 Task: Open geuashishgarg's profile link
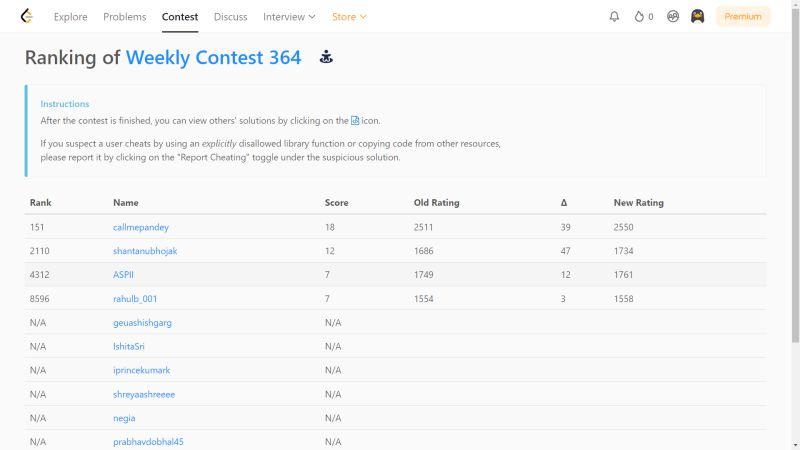tap(142, 323)
